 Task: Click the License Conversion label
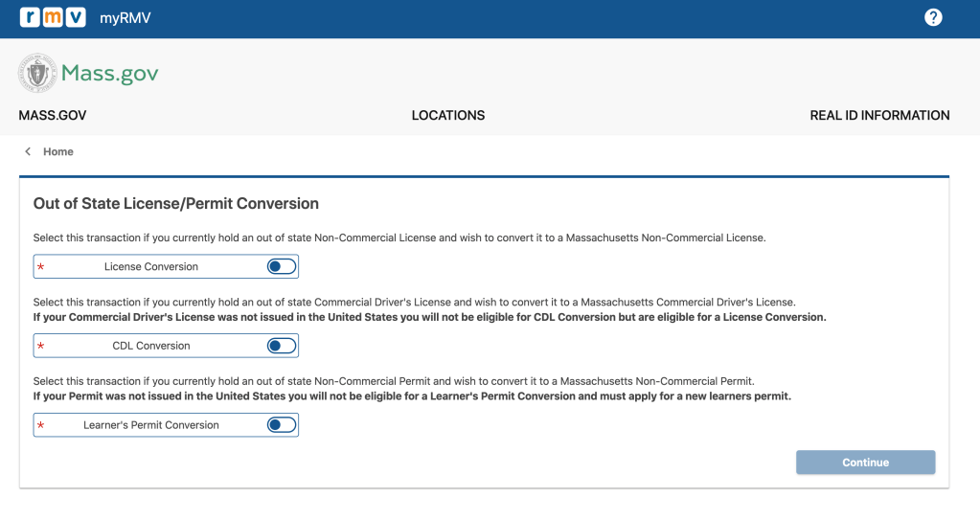tap(151, 267)
